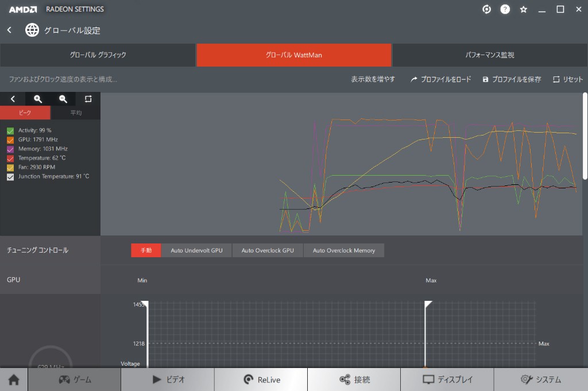Select Auto Overclock Memory

coord(344,250)
